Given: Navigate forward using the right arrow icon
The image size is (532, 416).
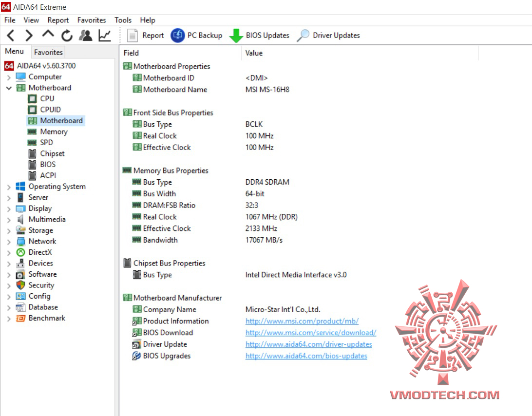Looking at the screenshot, I should [29, 35].
